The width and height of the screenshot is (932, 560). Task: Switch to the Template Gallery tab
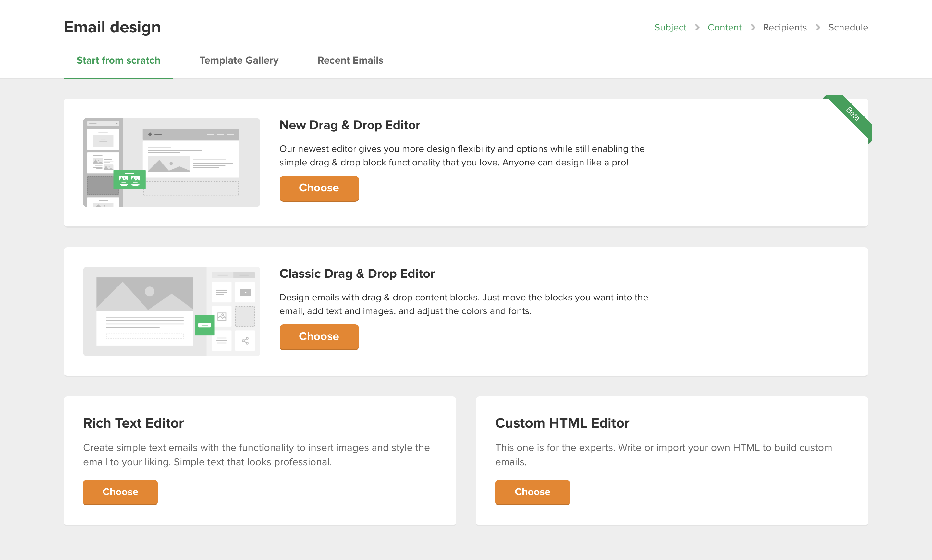(x=239, y=60)
